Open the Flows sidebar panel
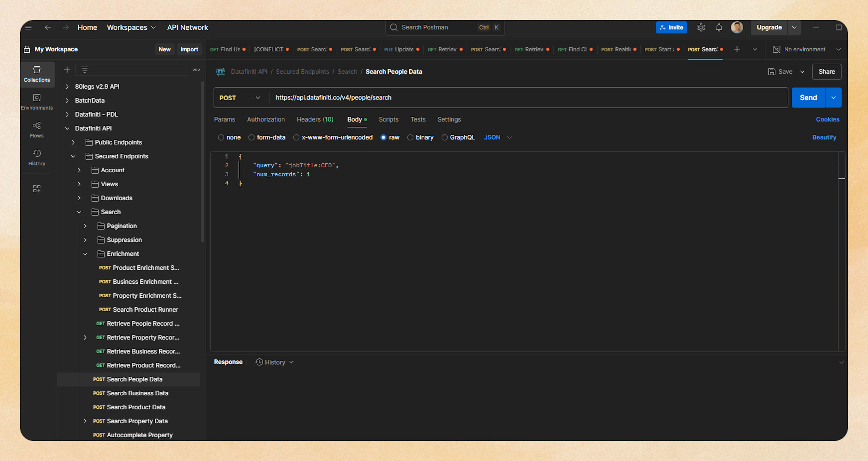868x461 pixels. point(37,129)
